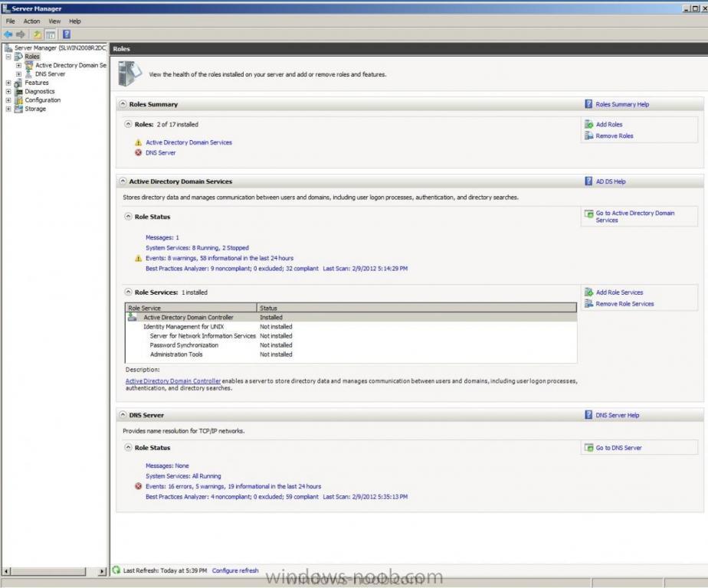708x588 pixels.
Task: Collapse the DNS Server section
Action: (123, 415)
